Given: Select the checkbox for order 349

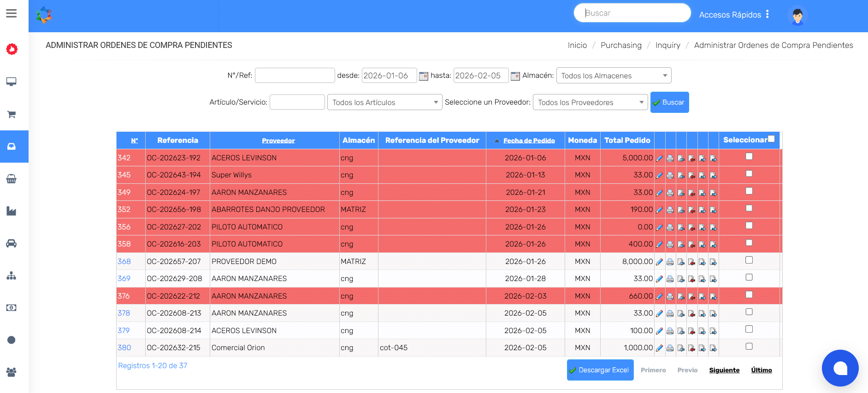Looking at the screenshot, I should (x=749, y=191).
